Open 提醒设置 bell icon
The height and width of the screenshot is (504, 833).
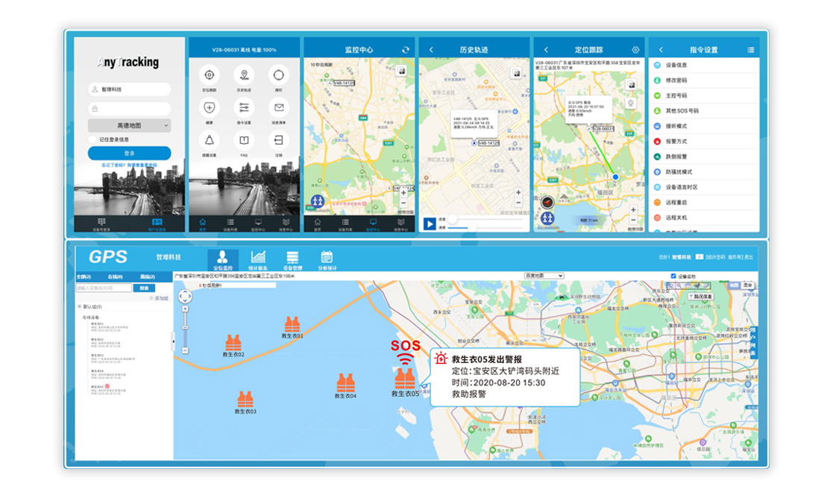click(210, 140)
